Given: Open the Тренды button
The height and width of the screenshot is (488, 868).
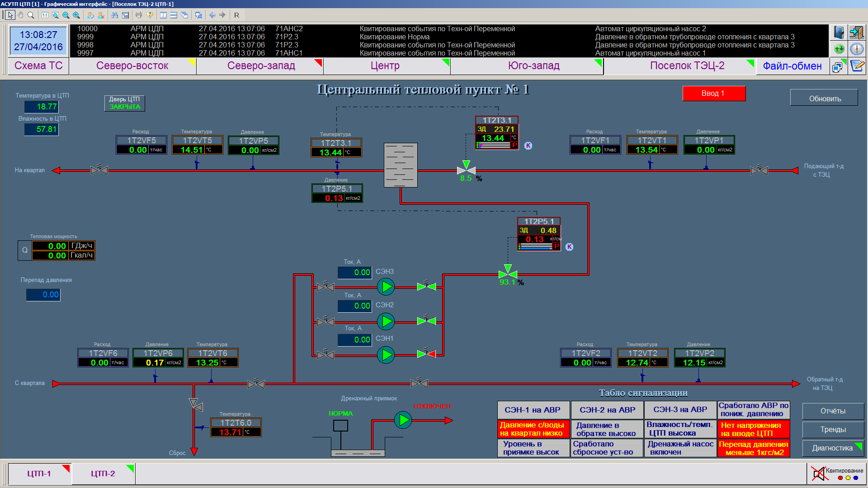Looking at the screenshot, I should coord(833,429).
